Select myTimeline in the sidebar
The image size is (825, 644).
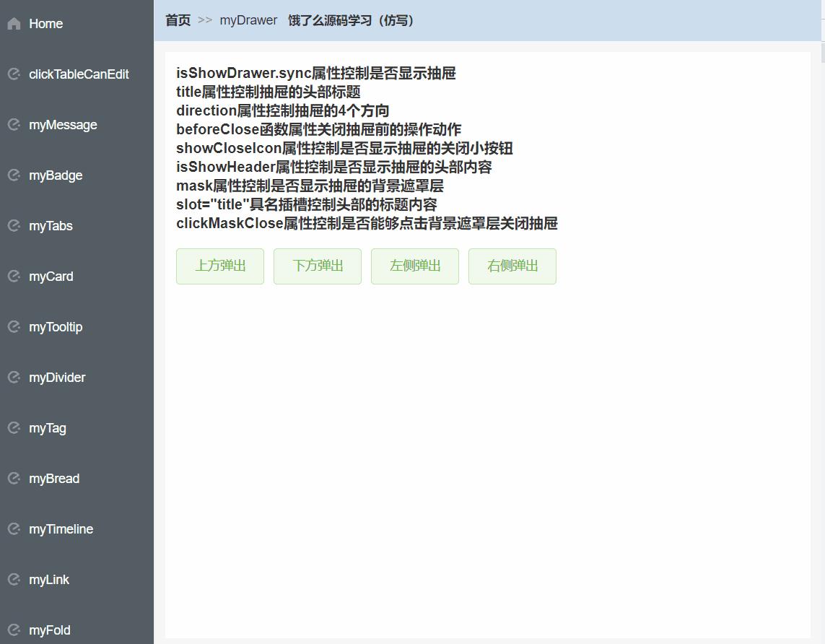click(77, 528)
